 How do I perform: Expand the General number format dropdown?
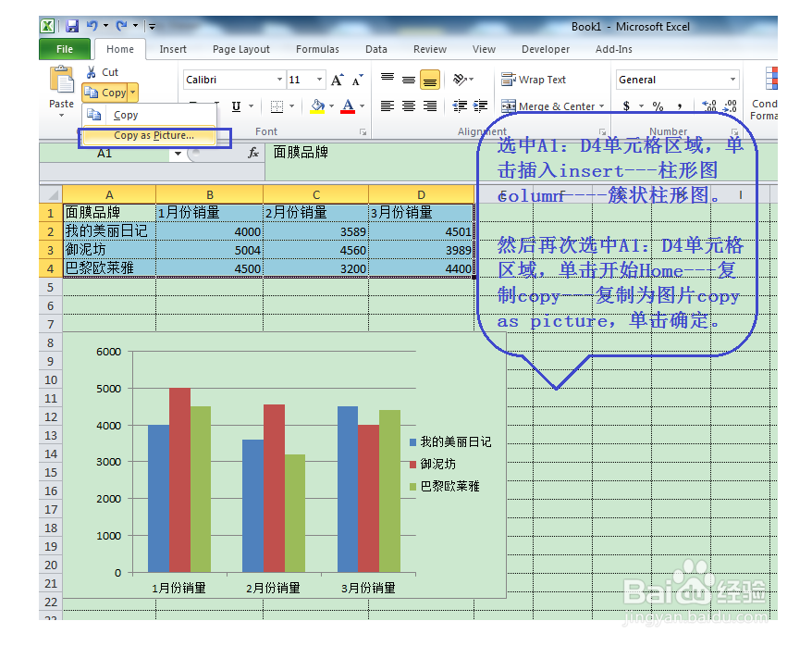coord(733,79)
